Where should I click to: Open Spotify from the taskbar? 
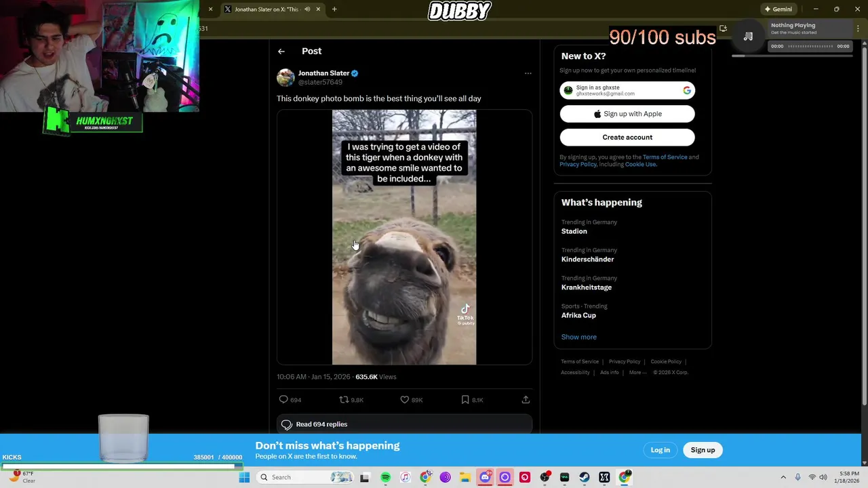click(x=385, y=477)
